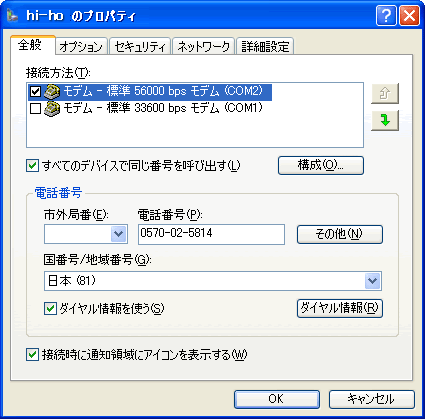Click the その他(N) button
The height and width of the screenshot is (419, 425).
click(340, 234)
